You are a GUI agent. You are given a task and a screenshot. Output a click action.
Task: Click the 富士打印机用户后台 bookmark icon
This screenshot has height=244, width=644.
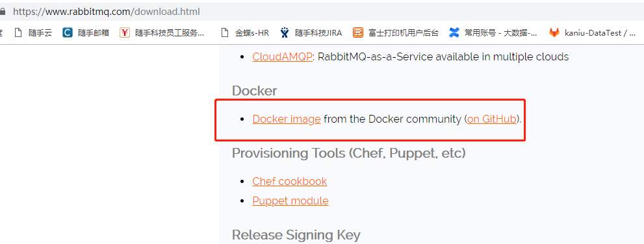click(357, 33)
